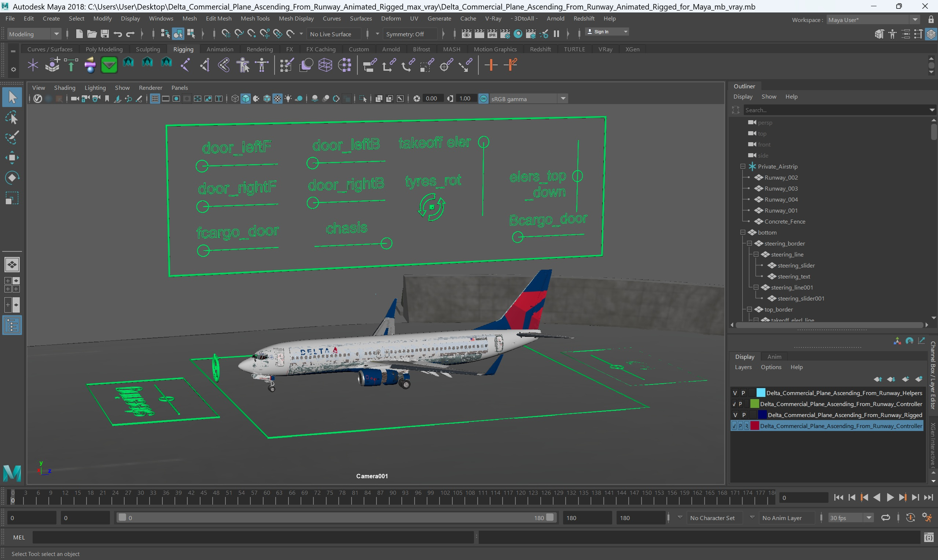Screen dimensions: 938x560
Task: Choose the Paint Selection tool
Action: coord(12,138)
